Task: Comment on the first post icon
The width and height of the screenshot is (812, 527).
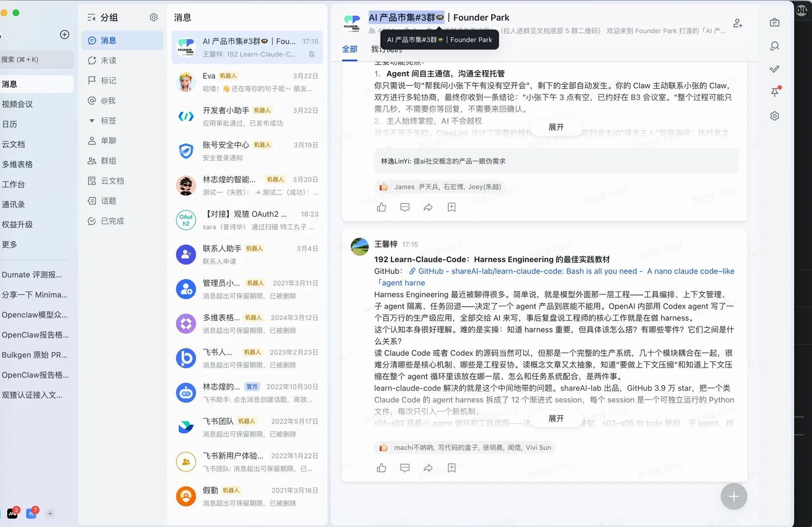Action: click(405, 207)
